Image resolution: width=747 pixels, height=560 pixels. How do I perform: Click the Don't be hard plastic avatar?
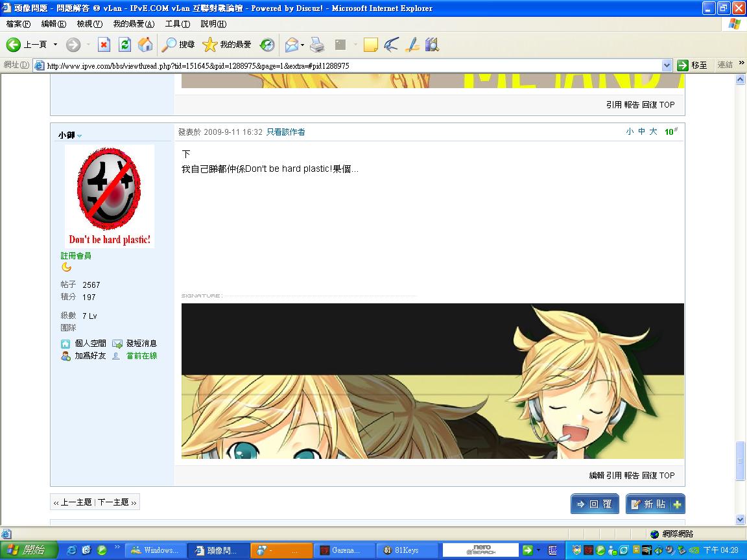(x=110, y=196)
